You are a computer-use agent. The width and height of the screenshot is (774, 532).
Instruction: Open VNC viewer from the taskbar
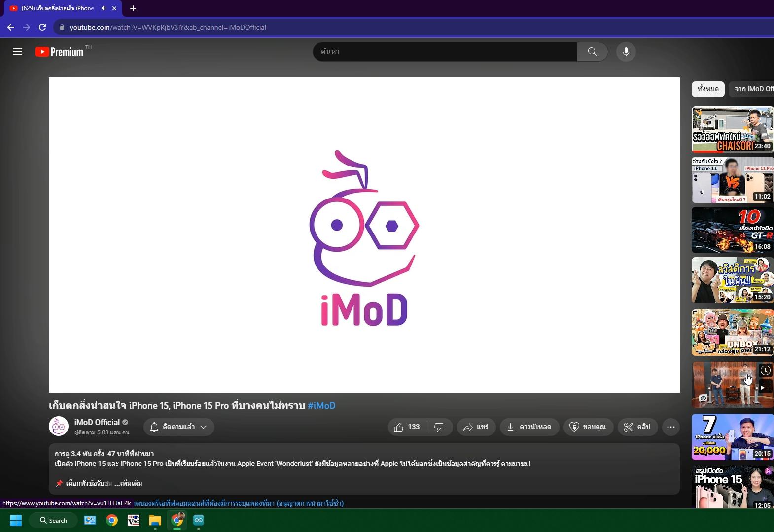(134, 520)
